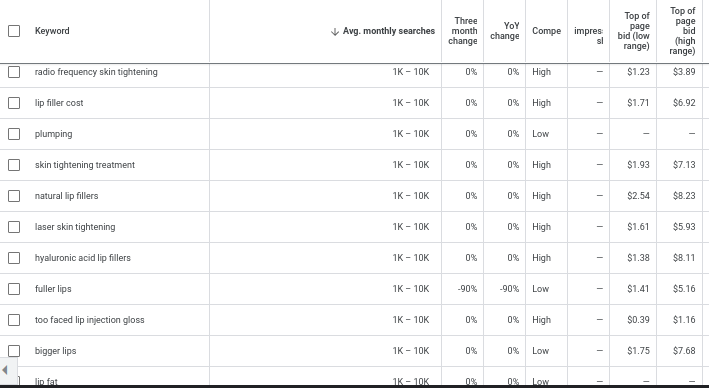Viewport: 709px width, 388px height.
Task: Check radio frequency skin tightening checkbox
Action: [x=14, y=72]
